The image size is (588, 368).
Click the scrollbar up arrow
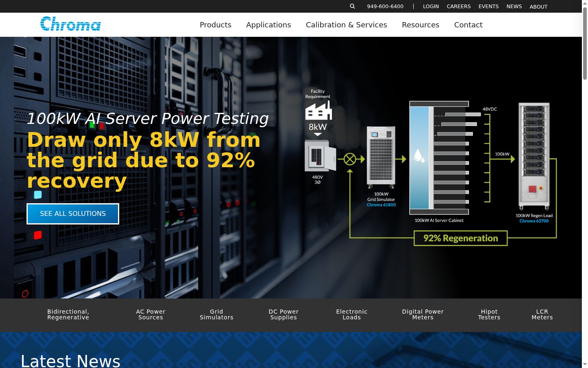click(x=585, y=3)
